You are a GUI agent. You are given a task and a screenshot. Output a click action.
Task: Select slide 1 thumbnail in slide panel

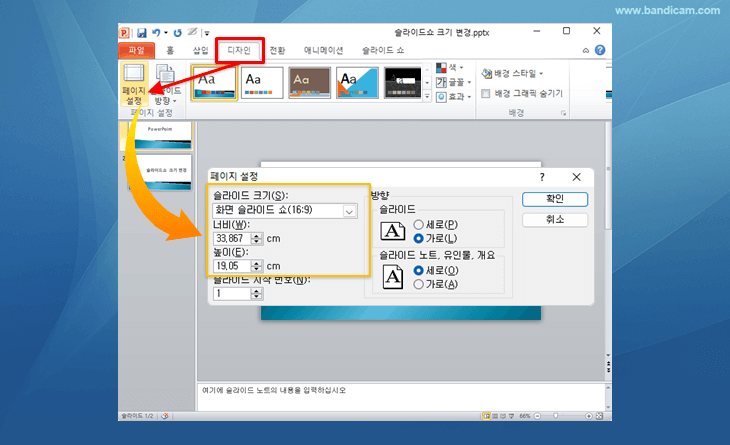(160, 136)
